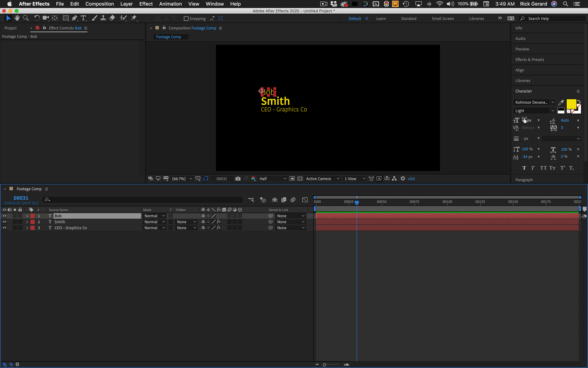Hide the Smith layer
Image resolution: width=588 pixels, height=368 pixels.
[5, 222]
